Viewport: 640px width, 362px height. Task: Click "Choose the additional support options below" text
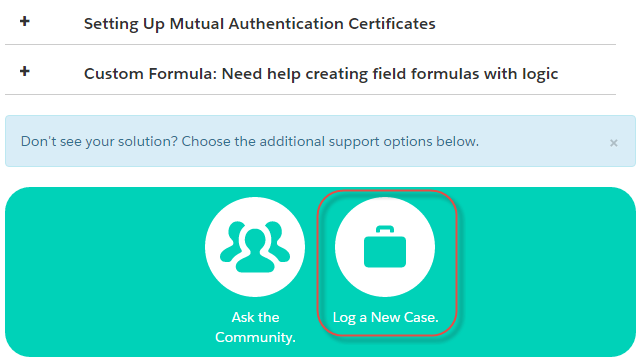(330, 142)
